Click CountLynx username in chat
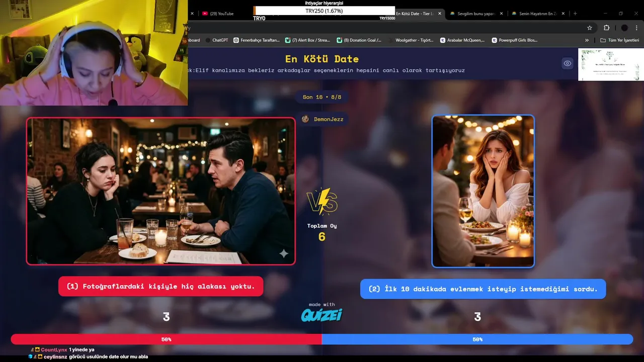The width and height of the screenshot is (644, 362). 54,349
